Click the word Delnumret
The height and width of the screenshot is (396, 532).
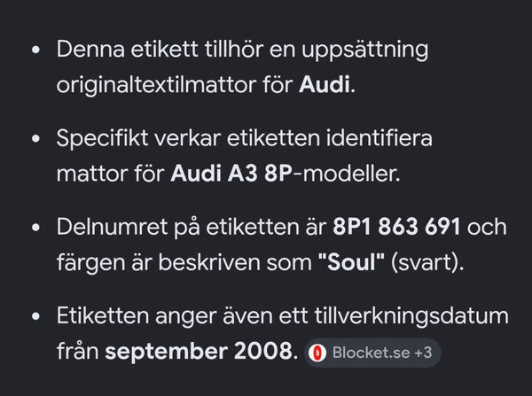pyautogui.click(x=112, y=227)
